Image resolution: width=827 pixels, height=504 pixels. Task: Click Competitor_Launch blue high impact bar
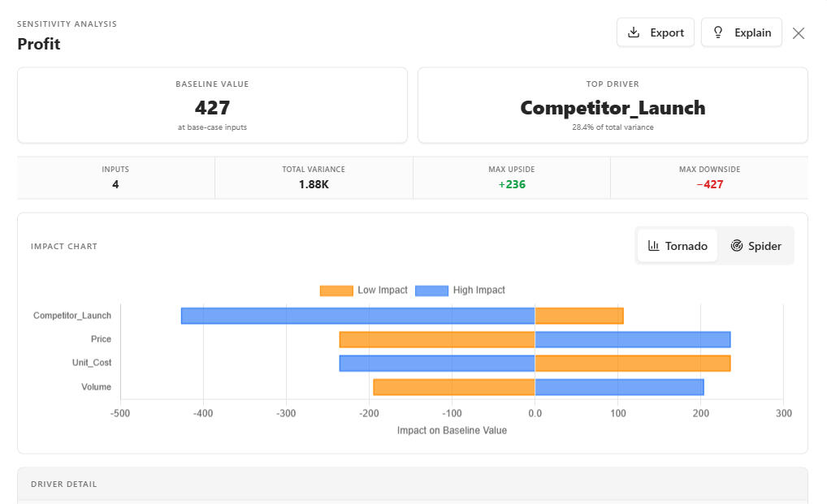[x=357, y=316]
